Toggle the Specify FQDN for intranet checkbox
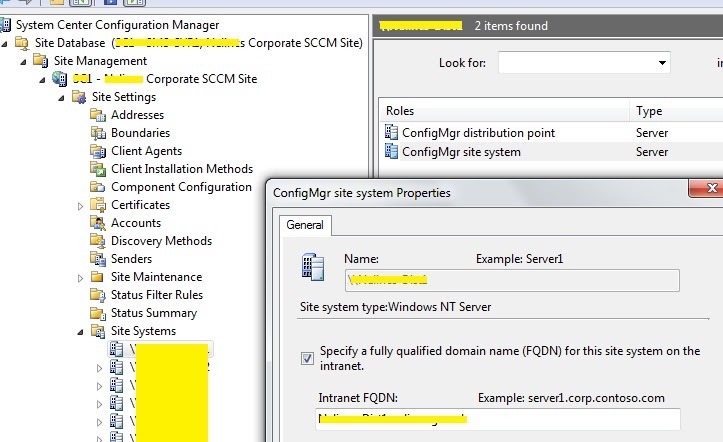The width and height of the screenshot is (723, 442). (307, 358)
